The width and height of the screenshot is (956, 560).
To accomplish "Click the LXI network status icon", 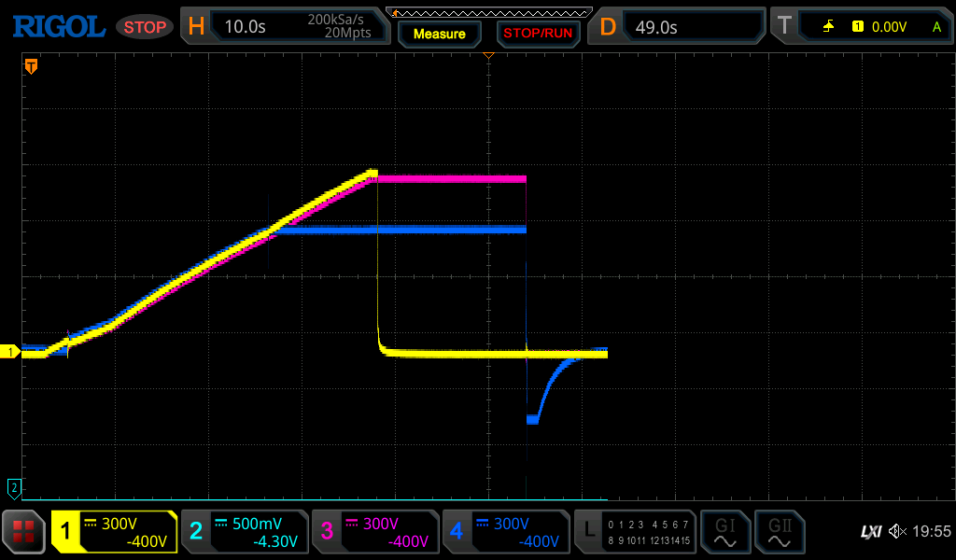I will click(x=870, y=532).
